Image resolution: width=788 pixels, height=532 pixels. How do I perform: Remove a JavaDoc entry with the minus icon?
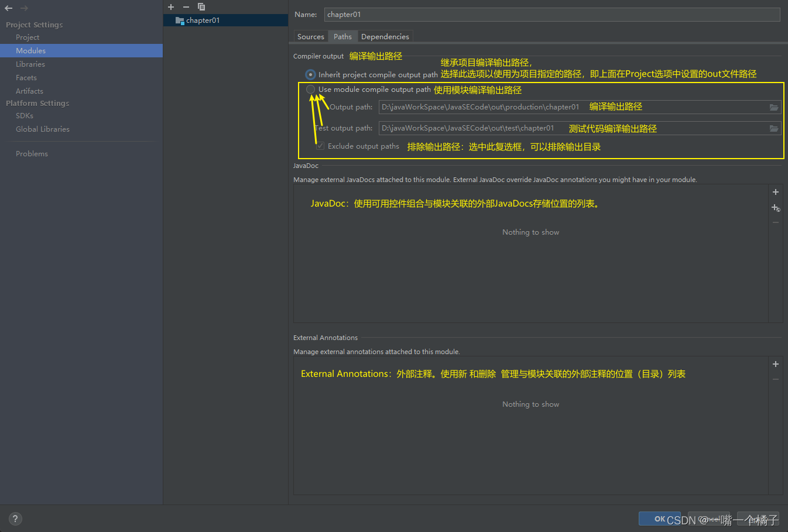coord(776,222)
